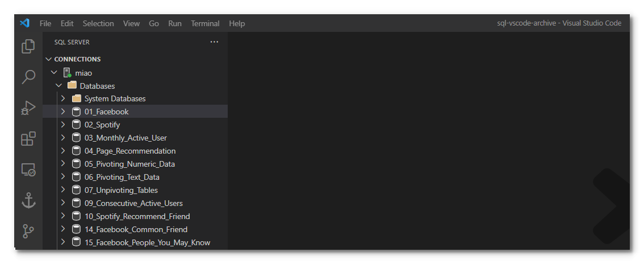Screen dimensions: 644x264
Task: Open the Explorer view in activity bar
Action: point(28,46)
